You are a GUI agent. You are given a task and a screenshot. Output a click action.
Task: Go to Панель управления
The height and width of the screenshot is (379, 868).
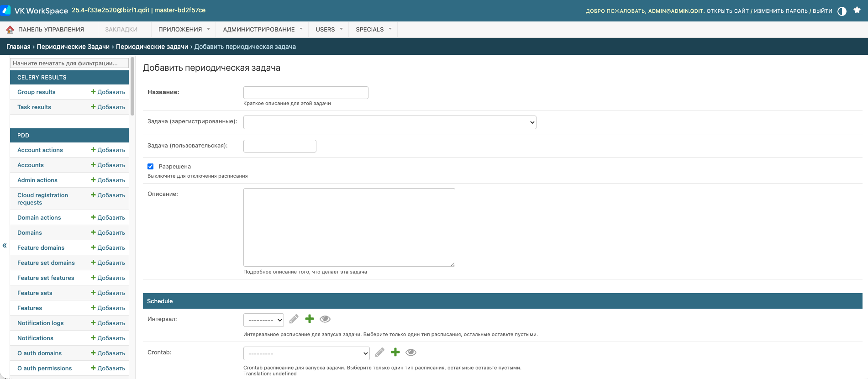pos(51,30)
